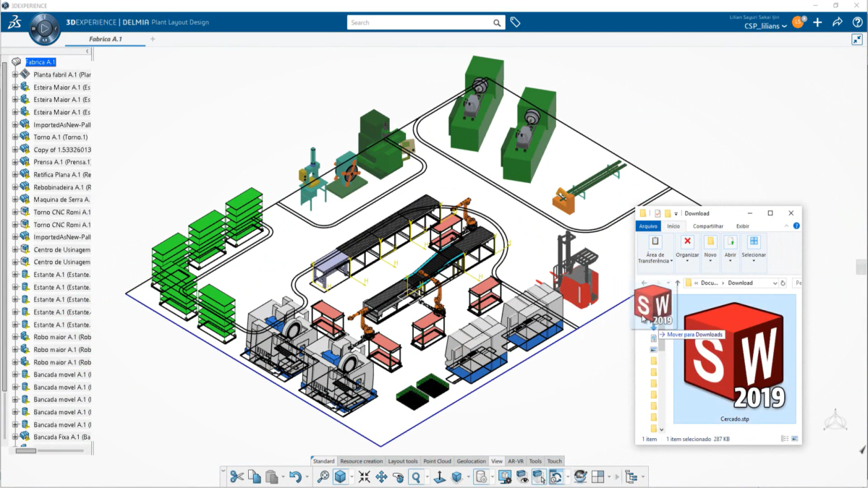Switch Explorer to details view
868x488 pixels.
(785, 438)
